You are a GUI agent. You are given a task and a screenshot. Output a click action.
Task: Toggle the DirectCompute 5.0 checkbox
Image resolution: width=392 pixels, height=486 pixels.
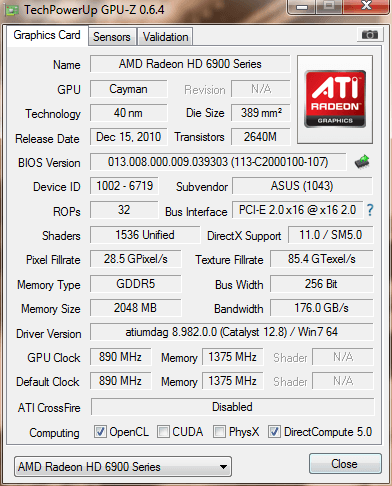pyautogui.click(x=274, y=432)
